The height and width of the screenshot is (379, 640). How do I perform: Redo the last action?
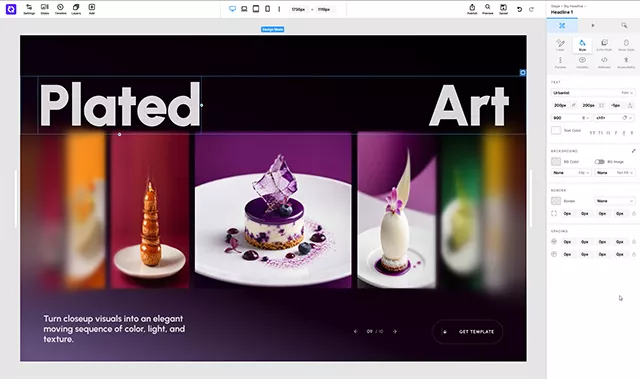531,9
